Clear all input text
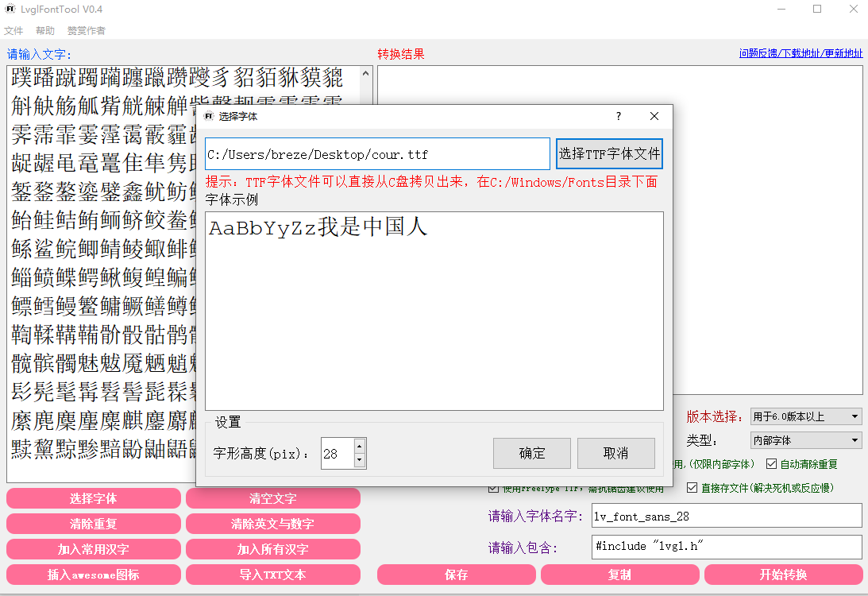This screenshot has width=868, height=596. pyautogui.click(x=272, y=497)
